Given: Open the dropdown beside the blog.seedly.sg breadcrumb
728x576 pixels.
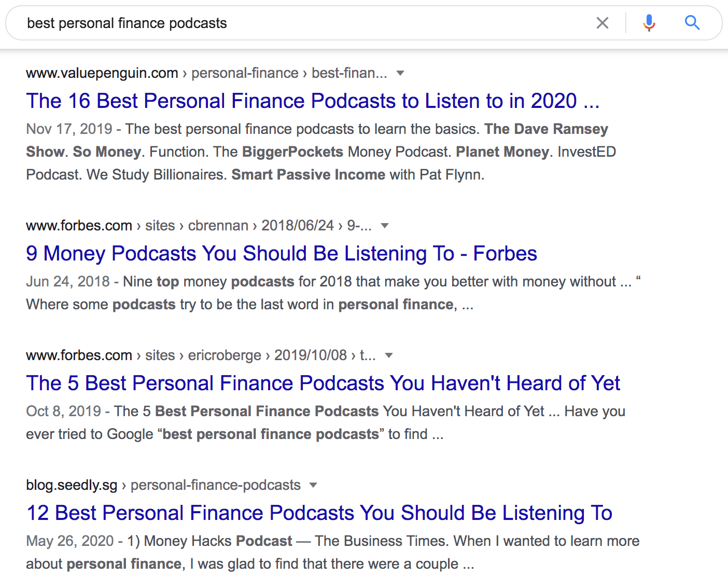Looking at the screenshot, I should pyautogui.click(x=313, y=486).
